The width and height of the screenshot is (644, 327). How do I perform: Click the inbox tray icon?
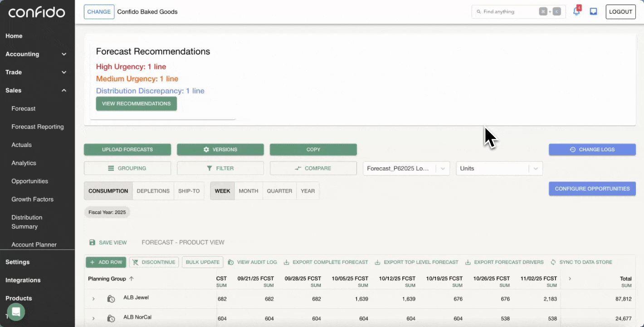click(x=593, y=12)
